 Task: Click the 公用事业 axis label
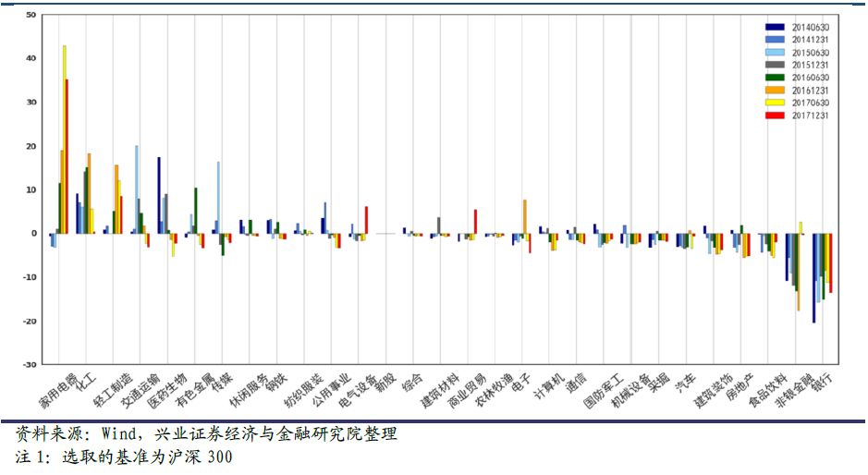(332, 390)
